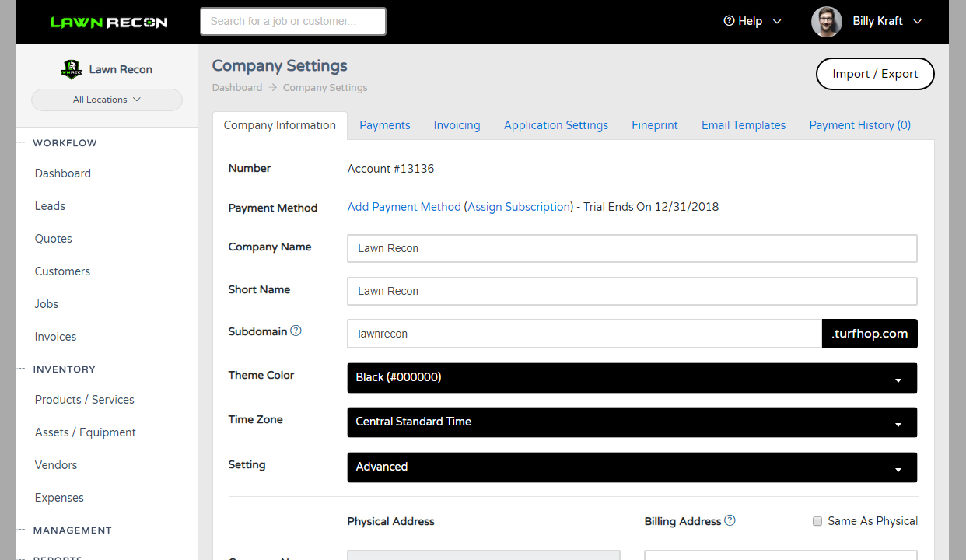The width and height of the screenshot is (966, 560).
Task: Click the job or customer search field
Action: pos(293,21)
